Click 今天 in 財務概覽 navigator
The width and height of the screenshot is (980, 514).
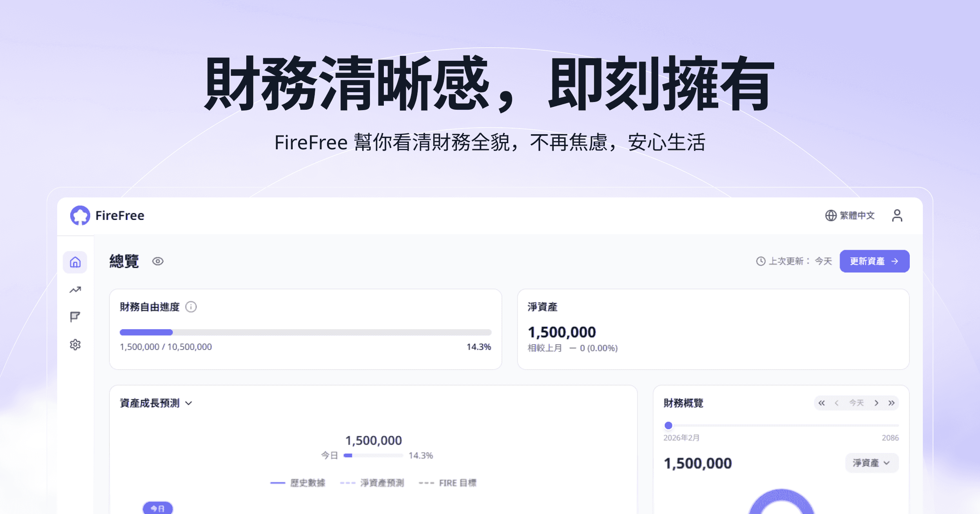(x=857, y=403)
